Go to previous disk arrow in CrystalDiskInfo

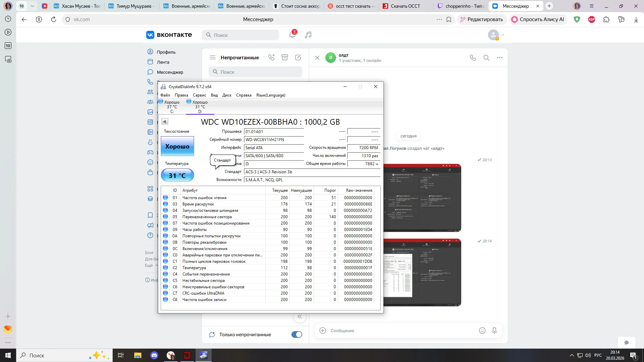[x=165, y=121]
